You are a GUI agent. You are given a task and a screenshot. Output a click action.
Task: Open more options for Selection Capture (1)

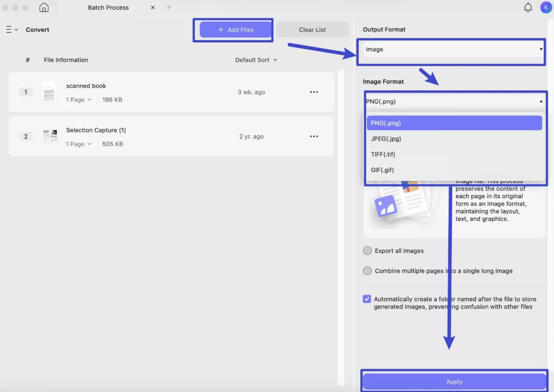(314, 136)
